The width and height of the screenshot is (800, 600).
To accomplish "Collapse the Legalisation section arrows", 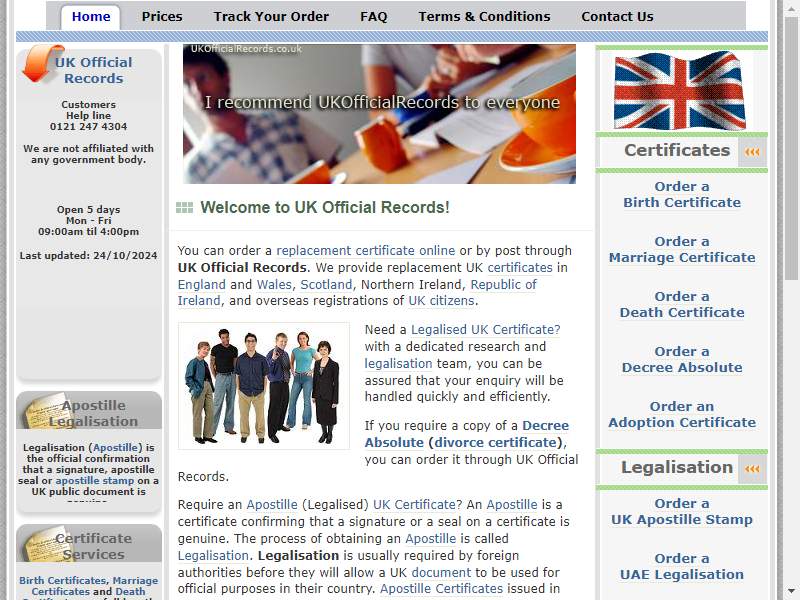I will pos(752,468).
